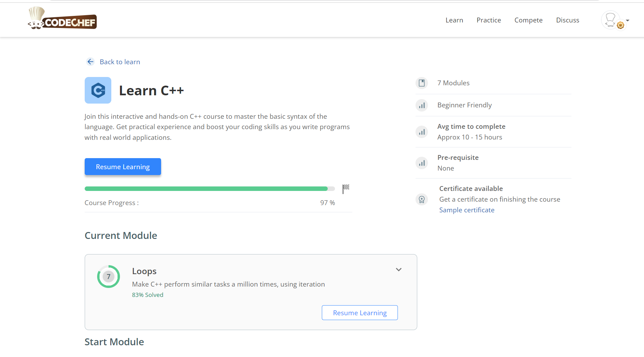Open the Practice menu

coord(489,20)
